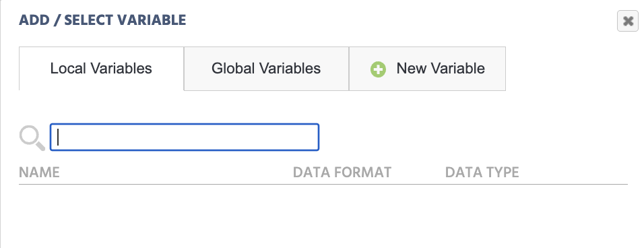The height and width of the screenshot is (248, 644).
Task: Click the NAME heading above the list
Action: point(40,173)
